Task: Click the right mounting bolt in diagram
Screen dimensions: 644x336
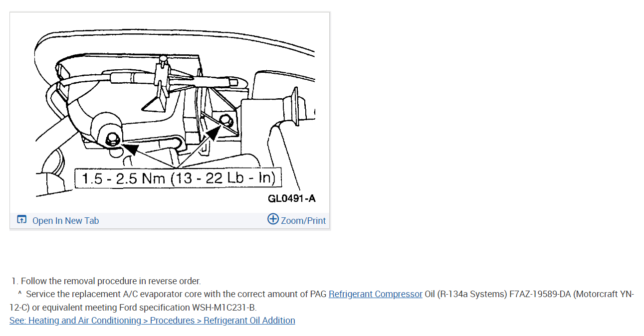Action: point(225,120)
